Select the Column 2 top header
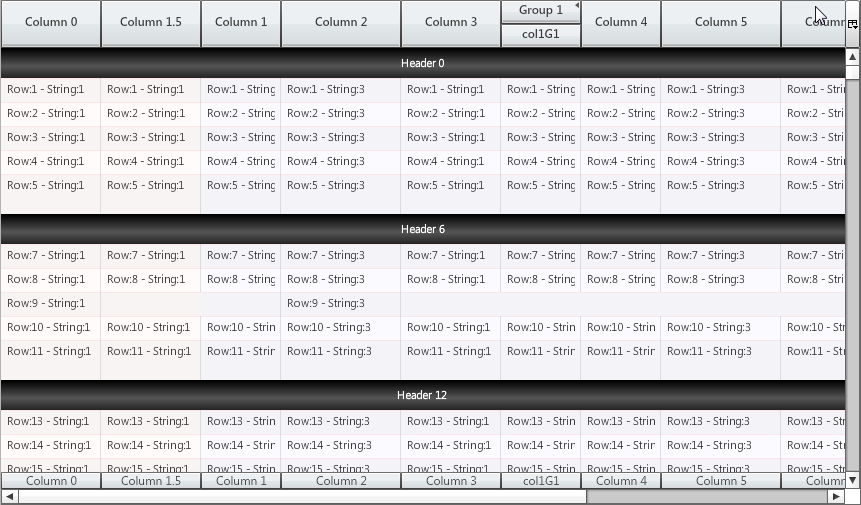861x505 pixels. [x=341, y=22]
